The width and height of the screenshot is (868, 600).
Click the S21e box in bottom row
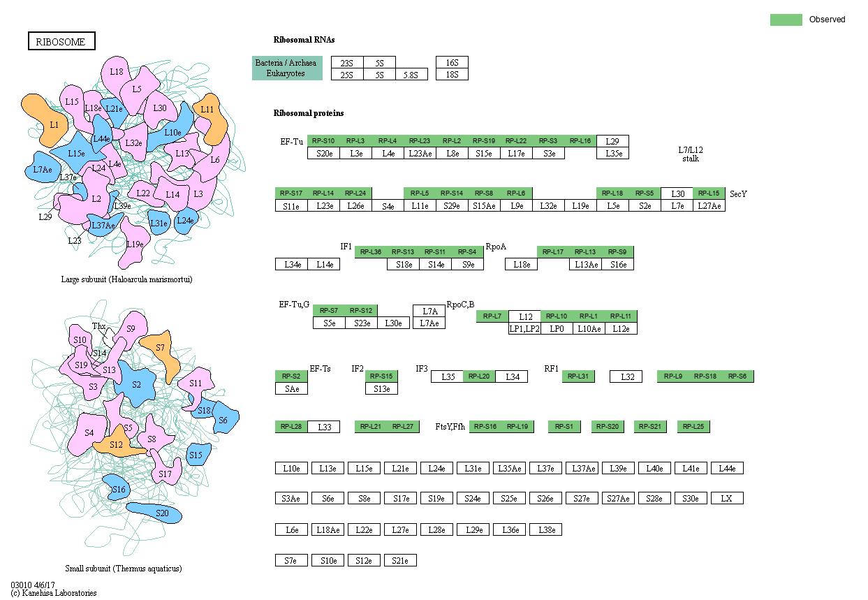pyautogui.click(x=400, y=560)
